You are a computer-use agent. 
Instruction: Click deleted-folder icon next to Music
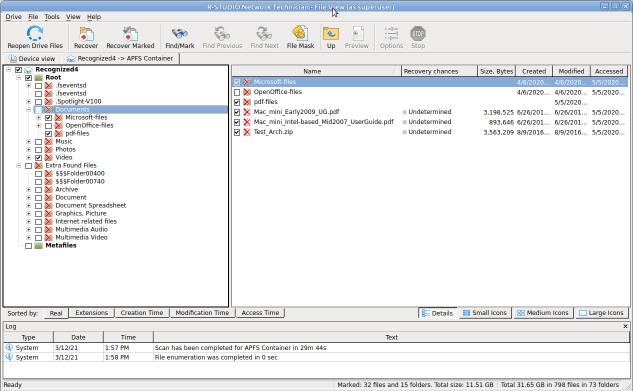[x=49, y=142]
